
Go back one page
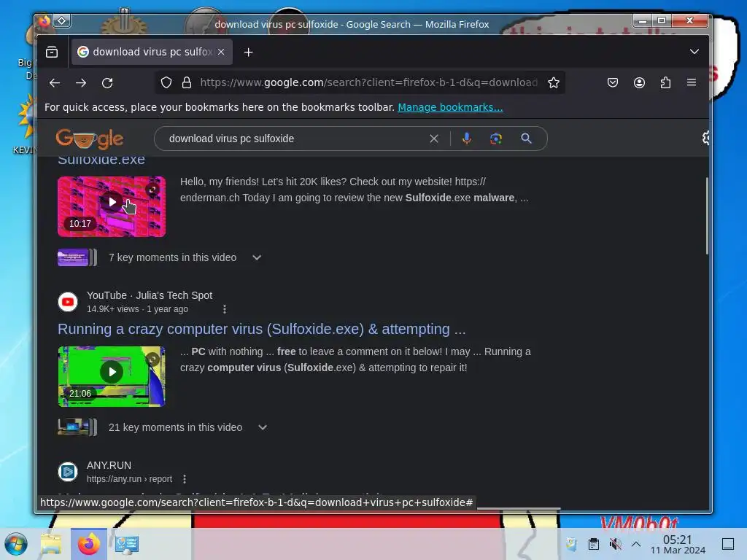(x=55, y=83)
